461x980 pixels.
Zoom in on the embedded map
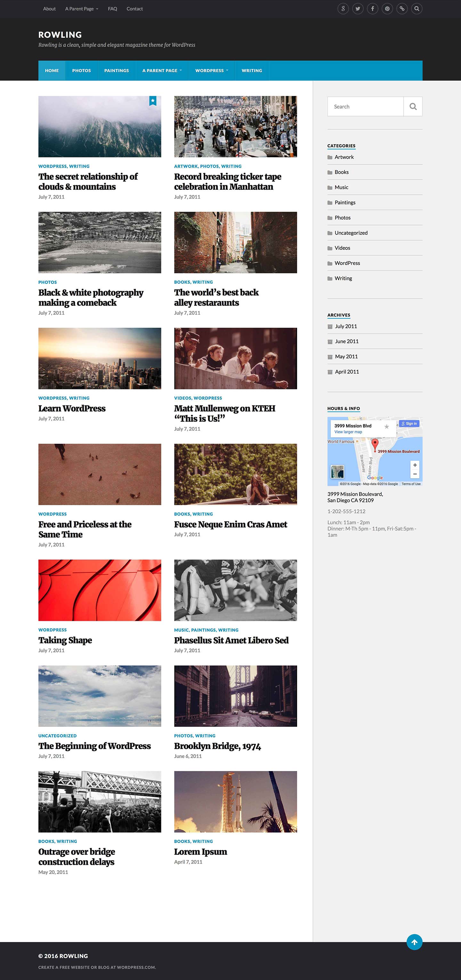pos(415,465)
